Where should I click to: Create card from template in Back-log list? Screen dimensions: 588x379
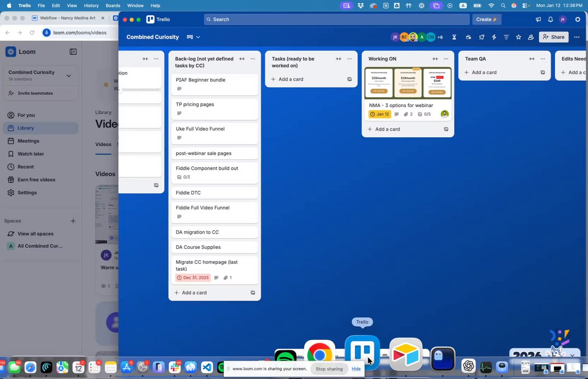(x=253, y=293)
